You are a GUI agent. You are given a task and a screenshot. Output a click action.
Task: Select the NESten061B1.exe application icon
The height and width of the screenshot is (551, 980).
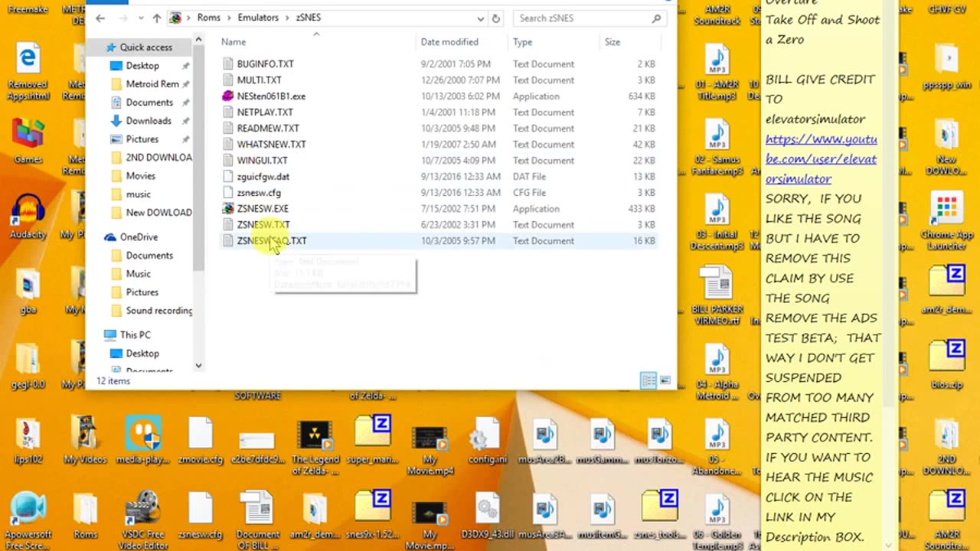227,96
